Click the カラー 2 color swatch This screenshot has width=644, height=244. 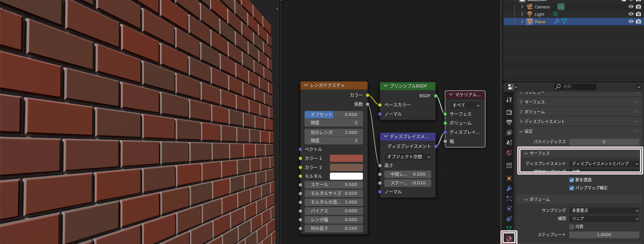(346, 167)
